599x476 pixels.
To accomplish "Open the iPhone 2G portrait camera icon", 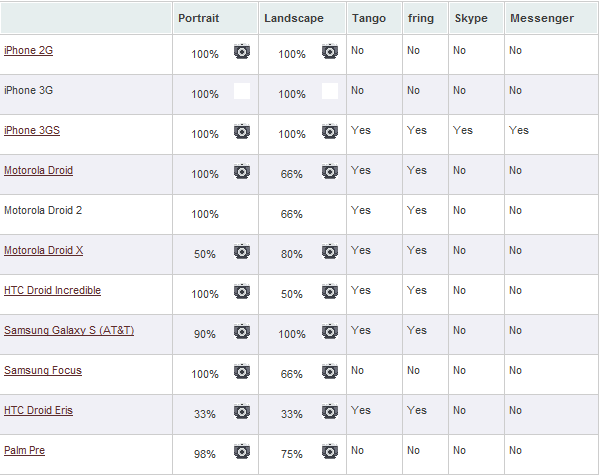I will [242, 51].
